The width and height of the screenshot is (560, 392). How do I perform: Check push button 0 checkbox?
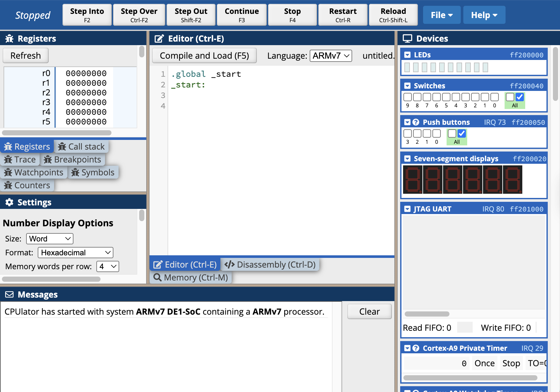[x=436, y=133]
